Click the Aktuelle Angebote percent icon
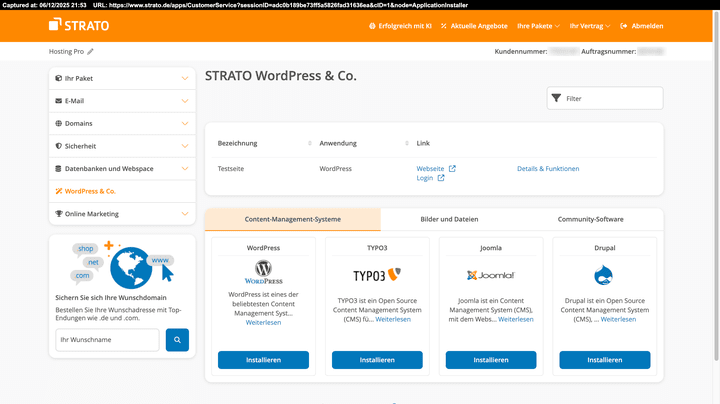This screenshot has width=720, height=404. (444, 26)
